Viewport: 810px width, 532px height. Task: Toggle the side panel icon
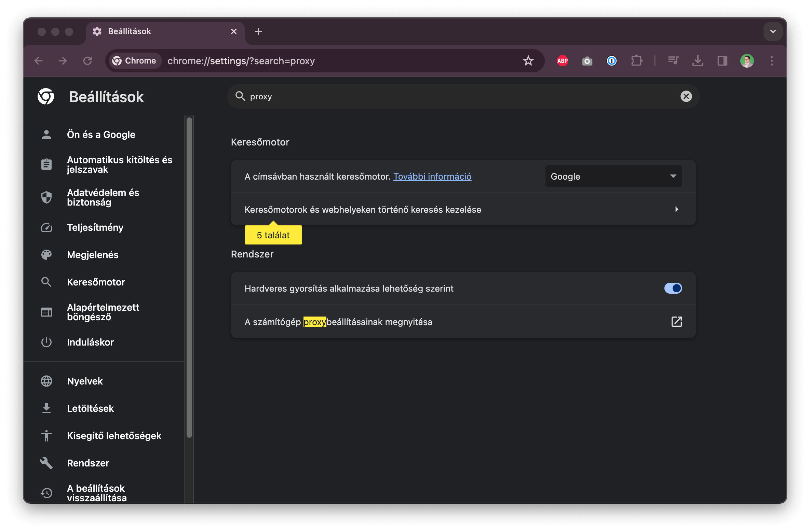pyautogui.click(x=722, y=61)
